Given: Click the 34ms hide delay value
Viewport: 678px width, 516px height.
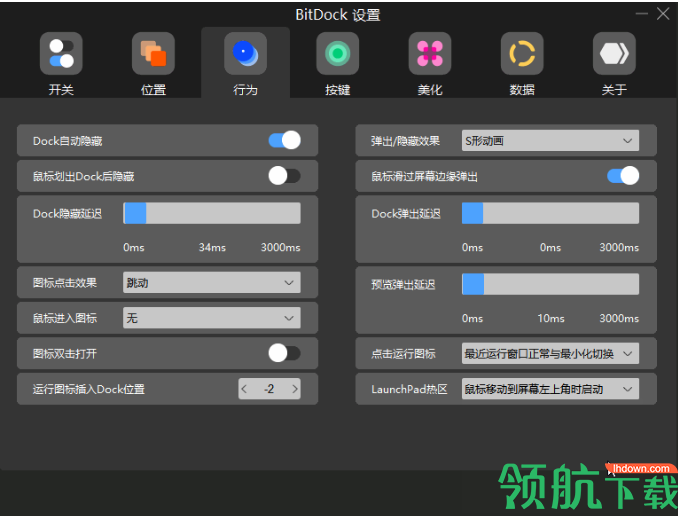Looking at the screenshot, I should pos(212,247).
